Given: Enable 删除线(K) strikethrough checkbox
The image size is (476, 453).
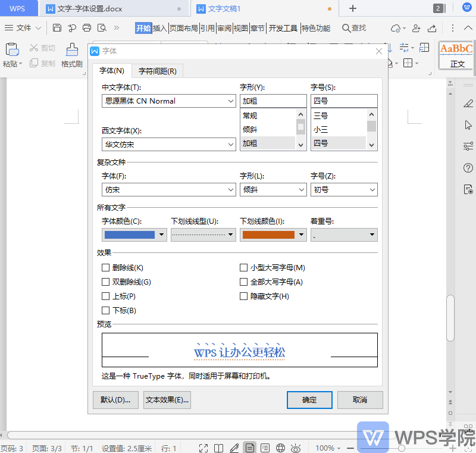Looking at the screenshot, I should (x=105, y=267).
